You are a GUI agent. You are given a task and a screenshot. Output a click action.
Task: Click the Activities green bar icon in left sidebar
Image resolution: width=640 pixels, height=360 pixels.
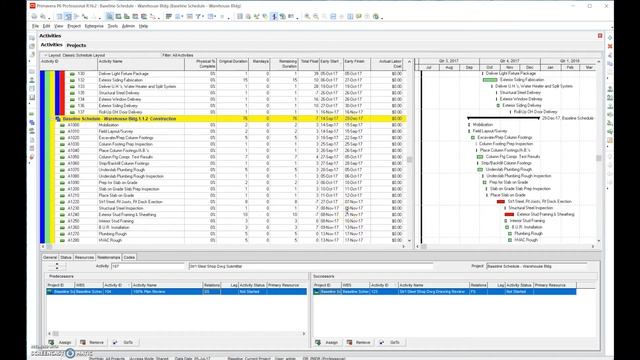tap(32, 114)
